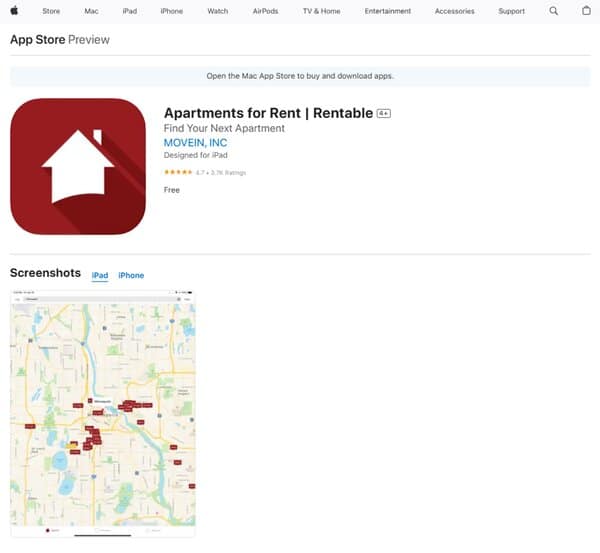Click the 'Find Your Next Apartment' subtitle

coord(224,128)
